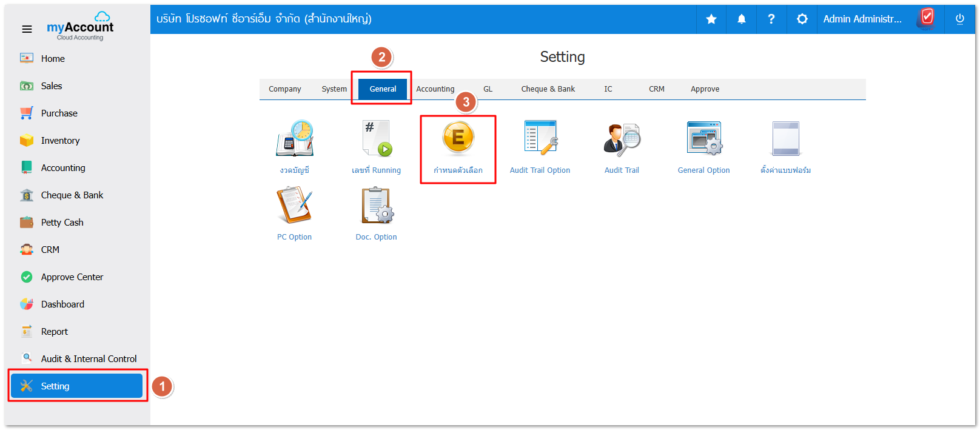Click the favorites star in header
This screenshot has height=430, width=980.
click(711, 19)
